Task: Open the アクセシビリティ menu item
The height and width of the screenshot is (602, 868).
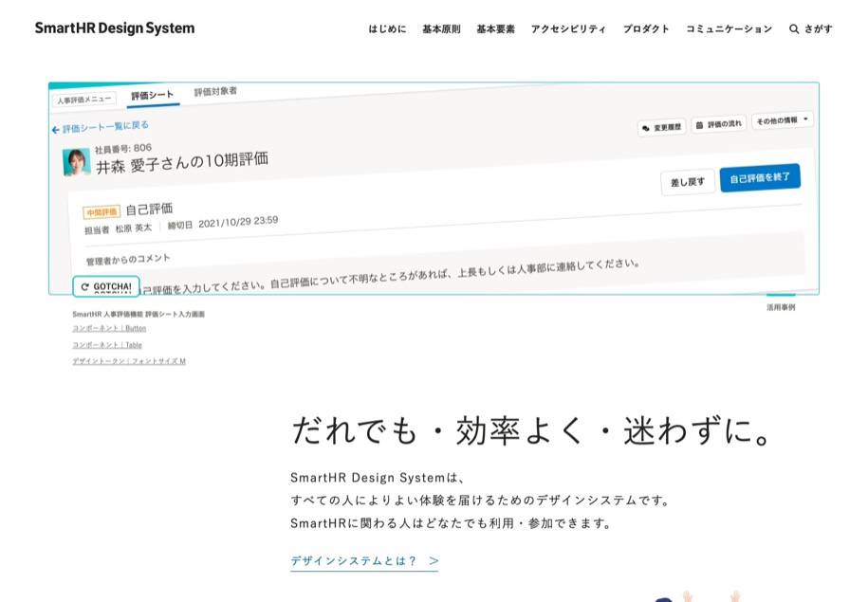Action: 568,28
